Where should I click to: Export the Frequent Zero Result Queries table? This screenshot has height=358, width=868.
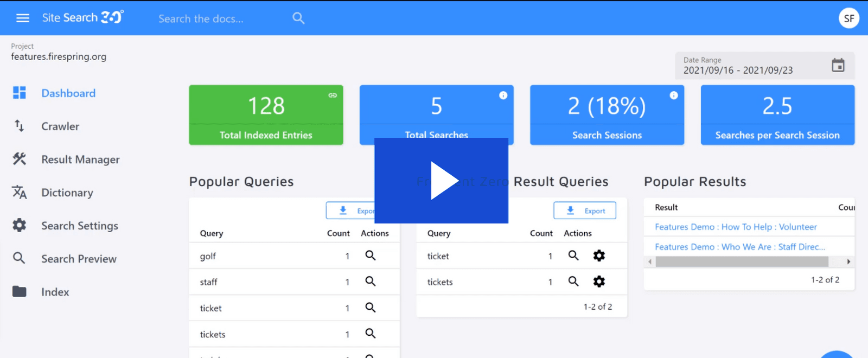585,210
